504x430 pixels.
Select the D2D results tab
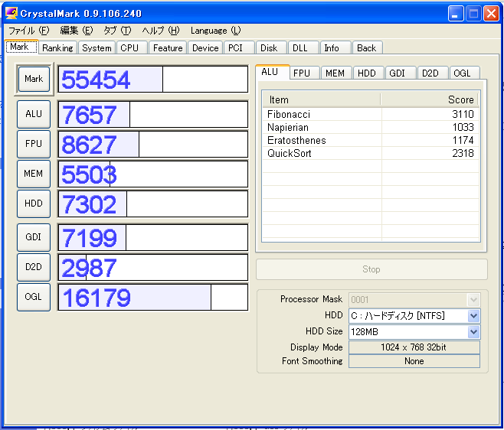point(433,73)
